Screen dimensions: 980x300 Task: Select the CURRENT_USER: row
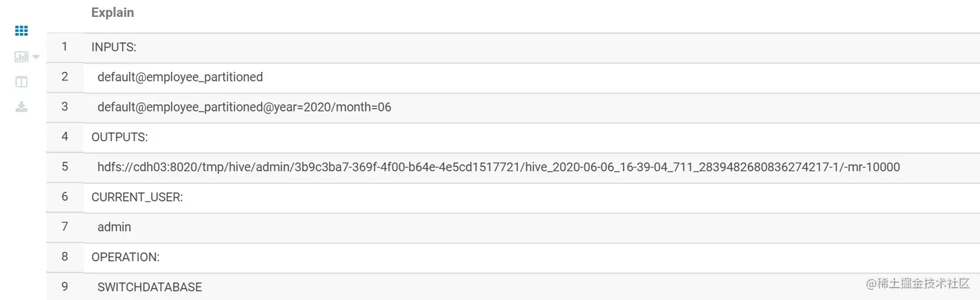(x=137, y=197)
